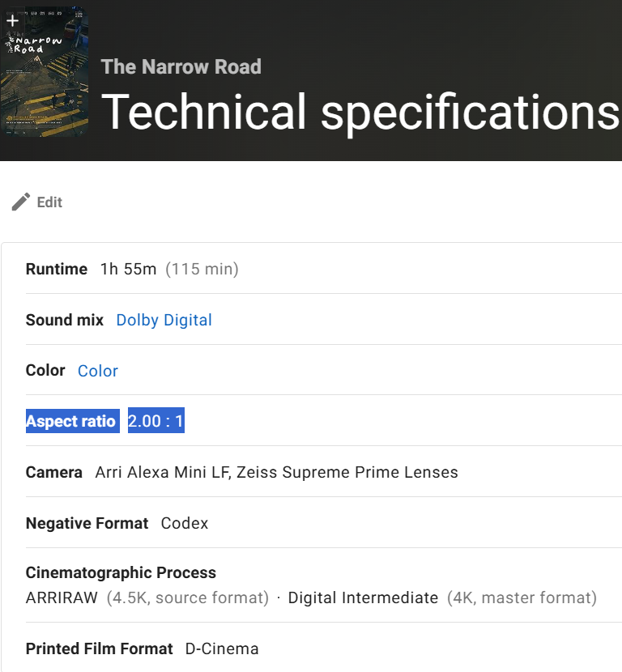Screen dimensions: 622x672
Task: Click the Runtime label
Action: (x=57, y=269)
